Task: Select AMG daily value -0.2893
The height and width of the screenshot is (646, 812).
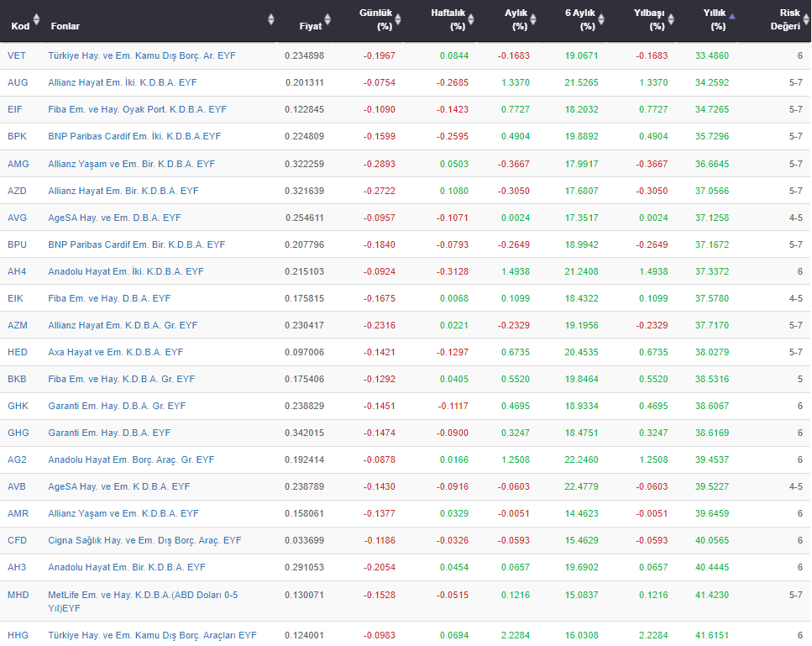Action: tap(380, 164)
